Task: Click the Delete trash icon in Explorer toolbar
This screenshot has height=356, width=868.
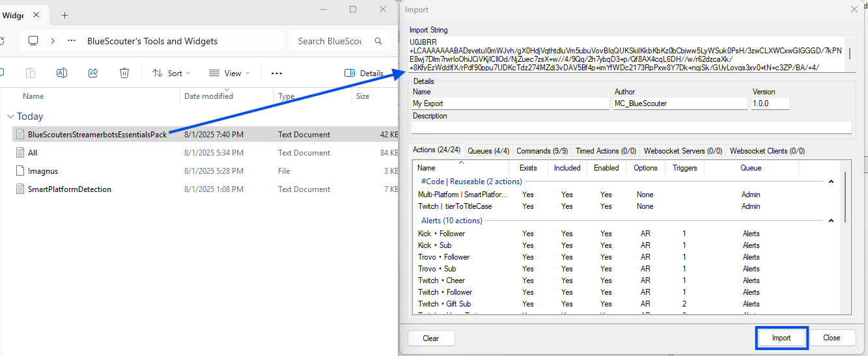Action: [124, 74]
